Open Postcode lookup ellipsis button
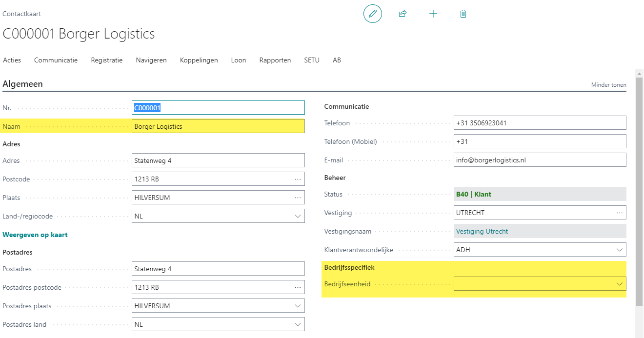Screen dimensions: 644x338 (x=298, y=179)
